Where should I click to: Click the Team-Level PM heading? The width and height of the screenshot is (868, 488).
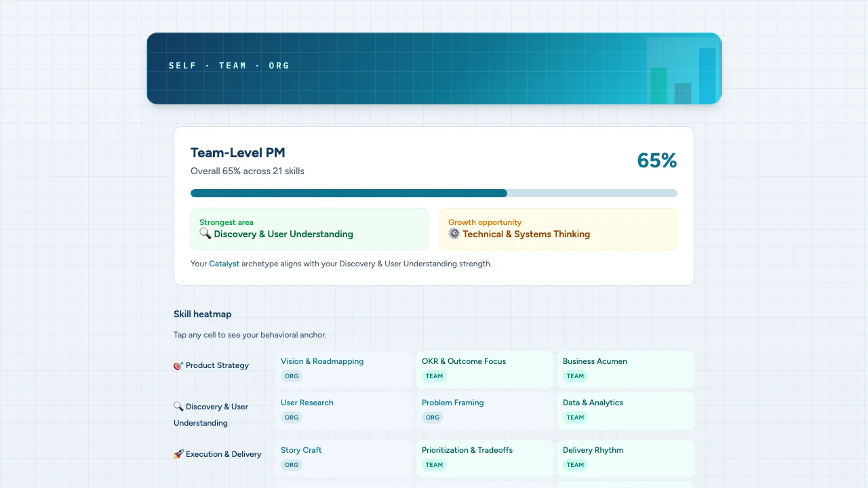[238, 153]
